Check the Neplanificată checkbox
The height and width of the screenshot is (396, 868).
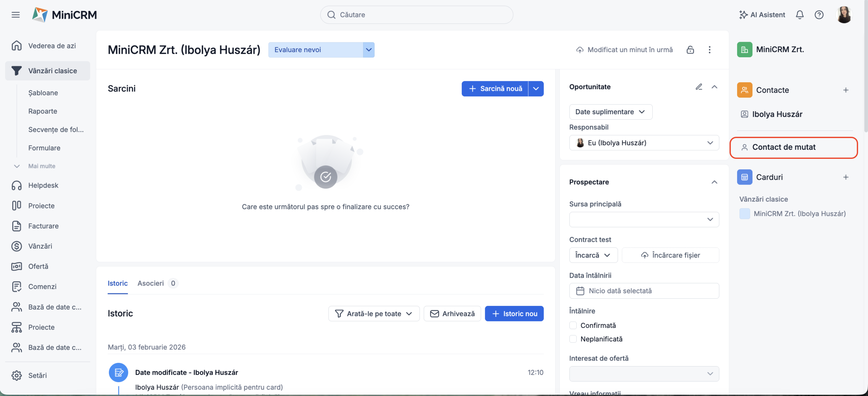pos(573,339)
